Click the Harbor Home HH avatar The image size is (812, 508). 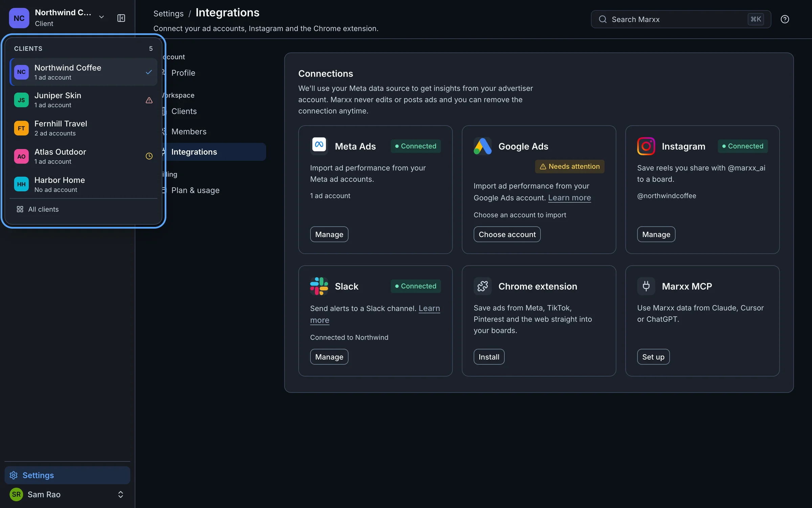click(x=21, y=184)
